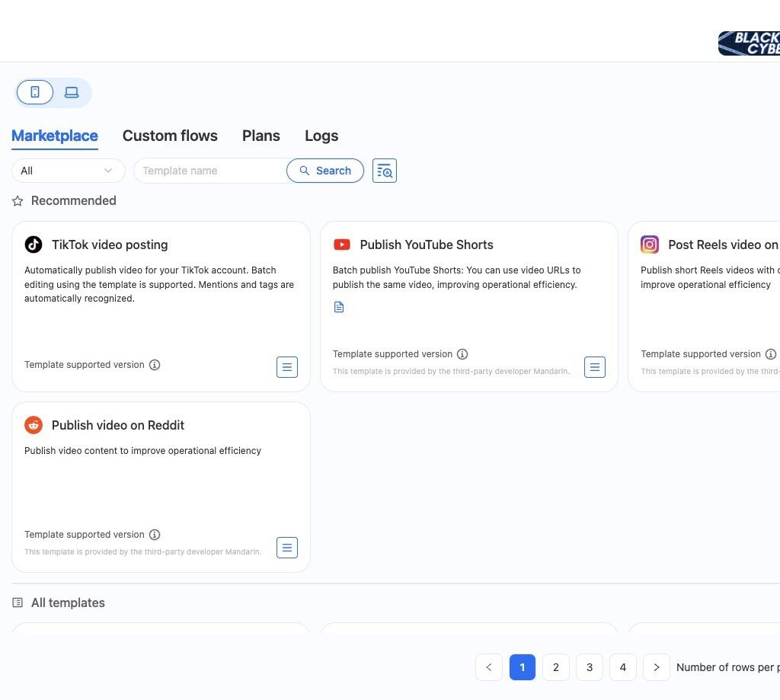780x700 pixels.
Task: Open the Custom flows tab
Action: coord(170,136)
